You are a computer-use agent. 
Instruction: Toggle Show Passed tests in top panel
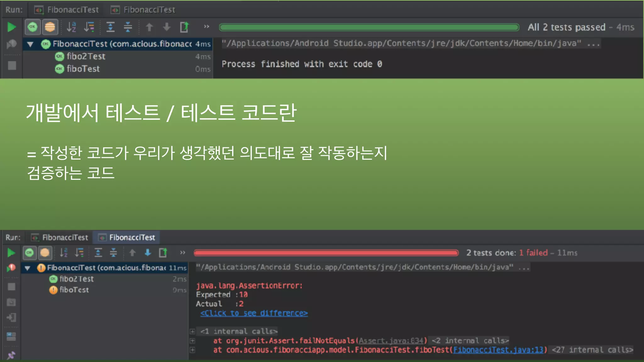coord(32,27)
